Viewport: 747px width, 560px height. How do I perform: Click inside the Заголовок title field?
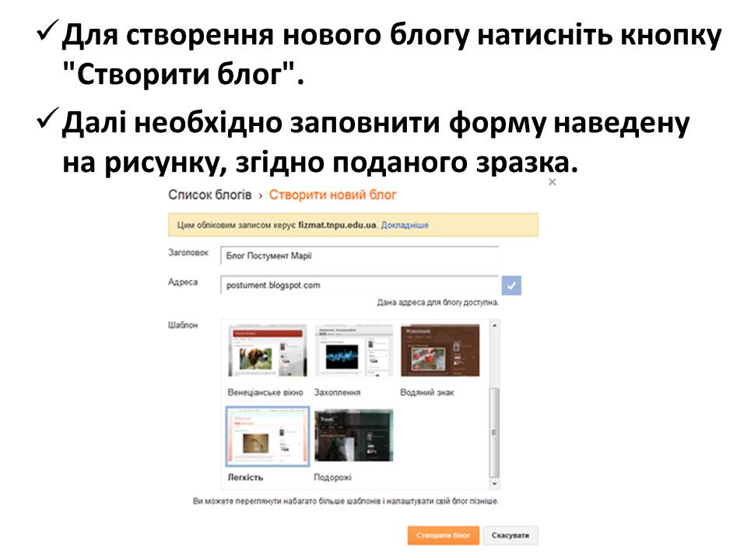(358, 254)
